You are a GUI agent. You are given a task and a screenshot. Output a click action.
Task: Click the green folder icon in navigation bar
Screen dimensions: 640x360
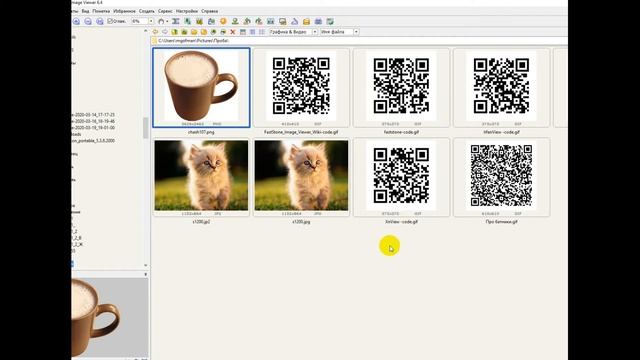tap(184, 32)
